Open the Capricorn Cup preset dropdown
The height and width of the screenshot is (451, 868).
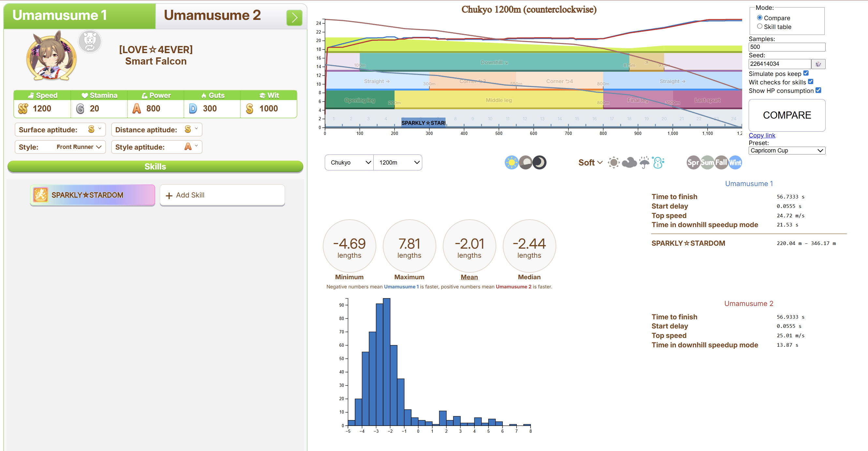pyautogui.click(x=786, y=151)
